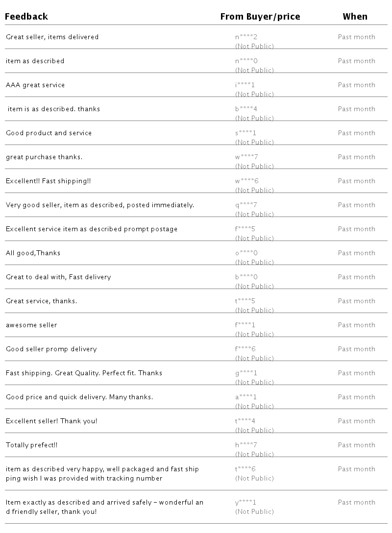Screen dimensions: 392x533
Task: Select the "Excellent!! Fast shipping!!" feedback text
Action: pos(49,181)
